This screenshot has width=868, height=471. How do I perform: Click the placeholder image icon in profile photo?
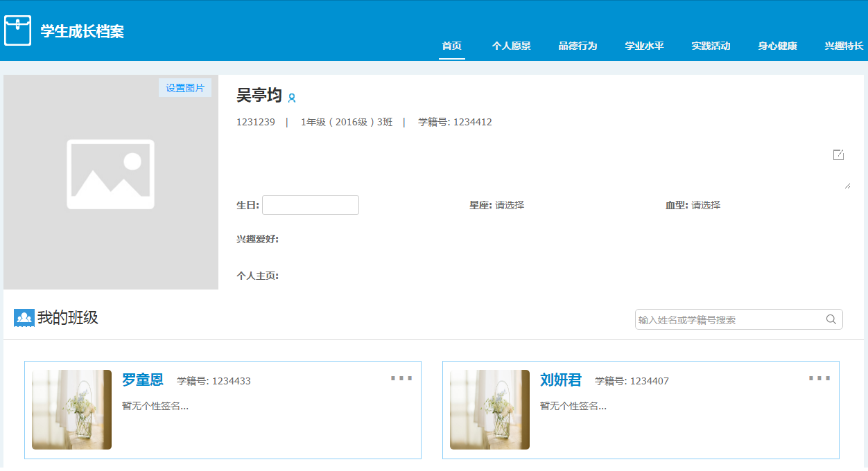(111, 175)
